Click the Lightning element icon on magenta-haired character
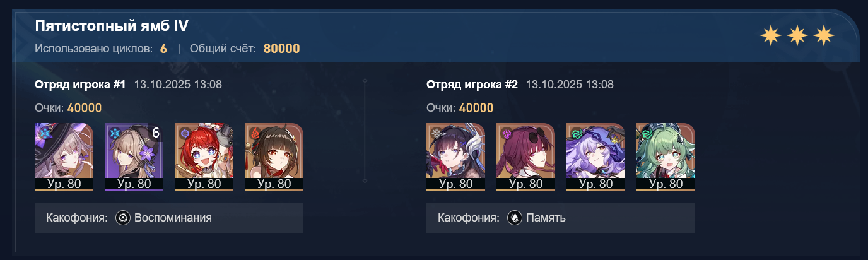Image resolution: width=868 pixels, height=260 pixels. (505, 133)
